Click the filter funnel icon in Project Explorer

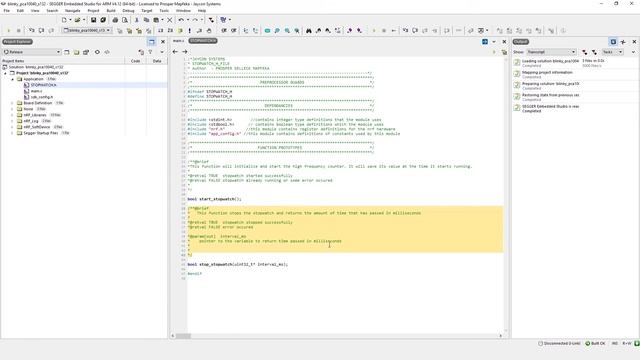(x=150, y=52)
